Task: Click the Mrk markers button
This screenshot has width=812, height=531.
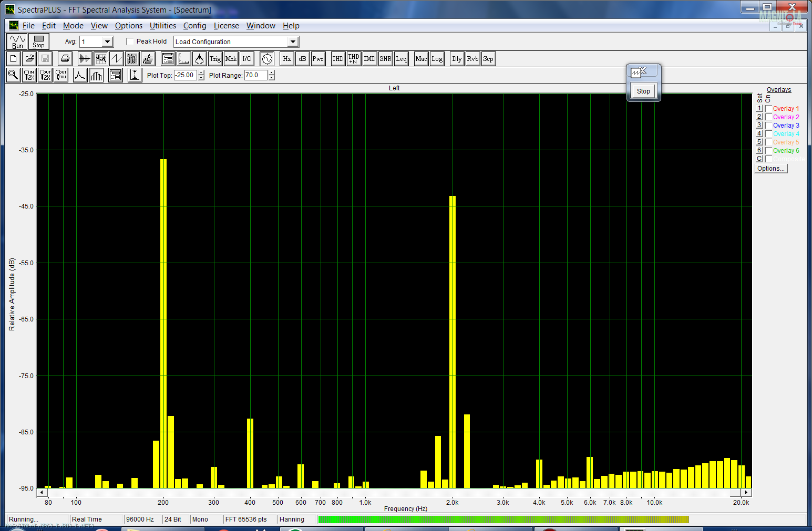Action: [231, 59]
